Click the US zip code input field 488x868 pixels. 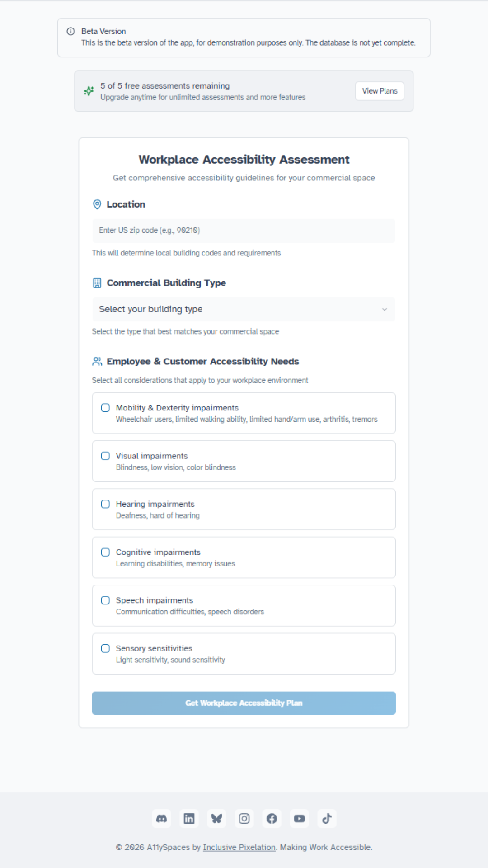click(x=244, y=231)
